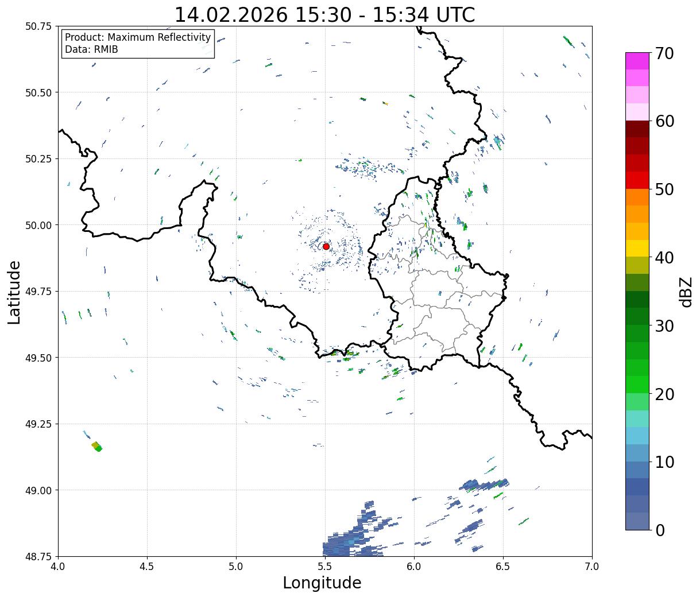The width and height of the screenshot is (700, 597).
Task: Click the orange swatch just below 50 dBZ
Action: [x=637, y=197]
